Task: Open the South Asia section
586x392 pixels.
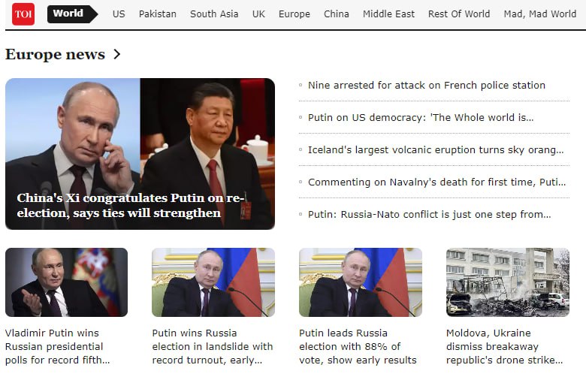Action: 214,14
